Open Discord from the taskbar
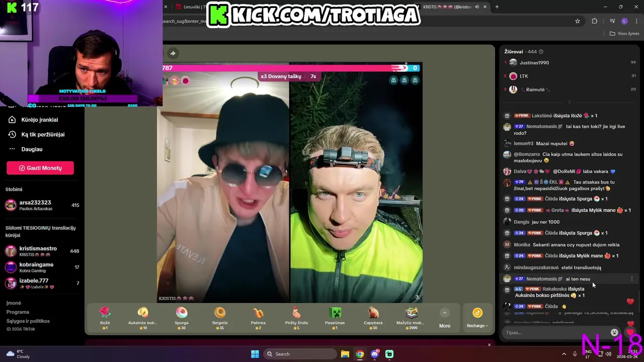Image resolution: width=644 pixels, height=362 pixels. pyautogui.click(x=375, y=354)
